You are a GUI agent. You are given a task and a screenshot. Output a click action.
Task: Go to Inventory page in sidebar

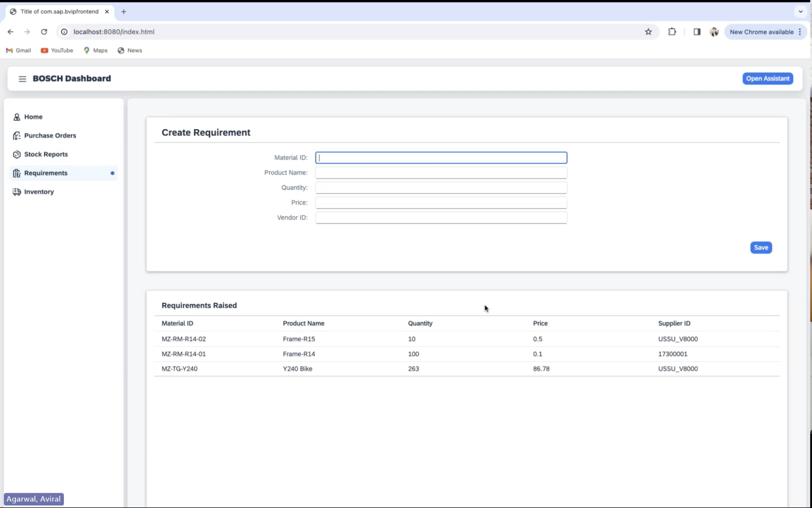39,191
